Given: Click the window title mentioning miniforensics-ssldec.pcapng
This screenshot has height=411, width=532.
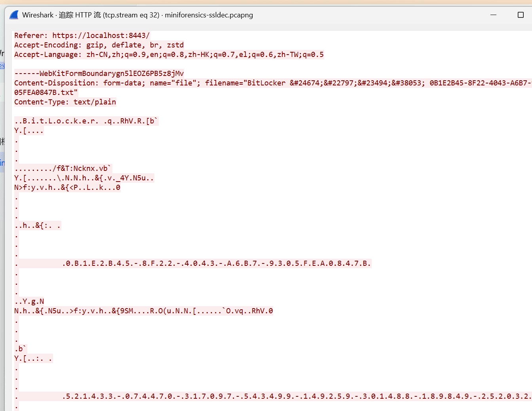Looking at the screenshot, I should point(137,15).
